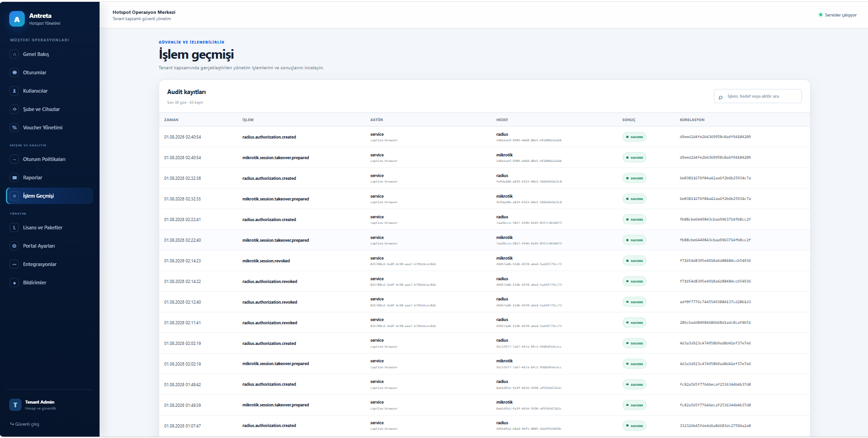This screenshot has width=868, height=438.
Task: Open Tenant Admin account label
Action: coord(39,402)
